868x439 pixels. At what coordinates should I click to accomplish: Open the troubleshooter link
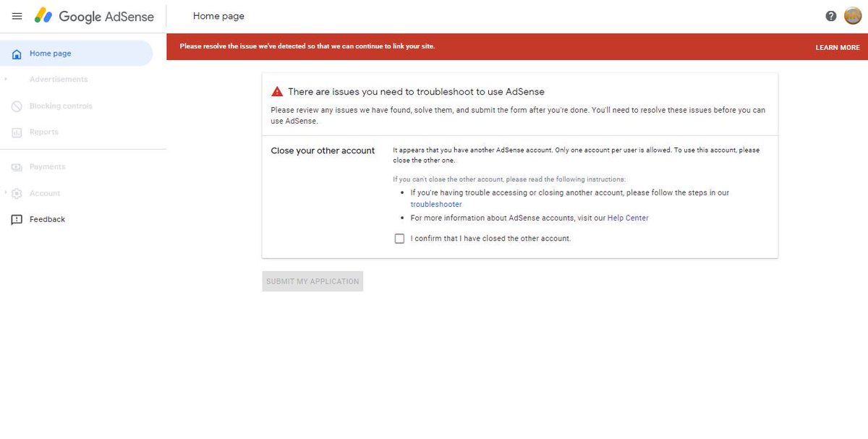(436, 205)
